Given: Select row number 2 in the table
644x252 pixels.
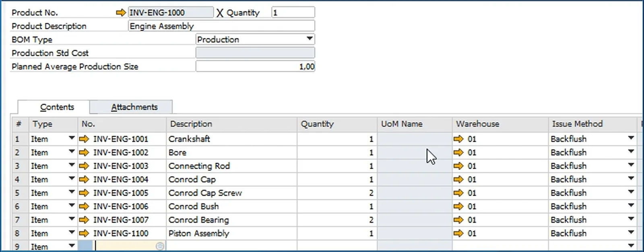Looking at the screenshot, I should [x=19, y=153].
